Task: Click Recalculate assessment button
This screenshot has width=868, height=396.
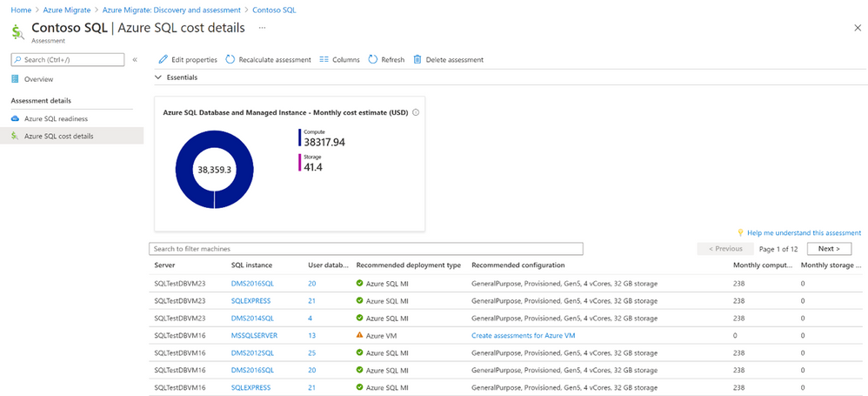Action: click(x=269, y=59)
